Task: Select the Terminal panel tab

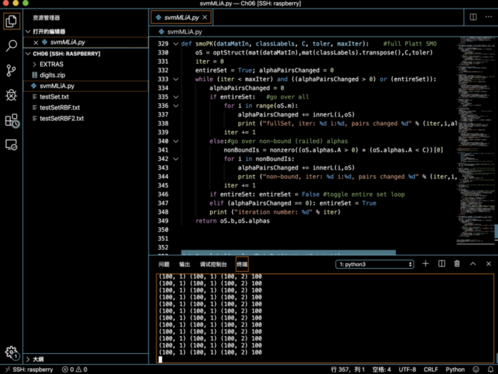Action: pos(242,264)
